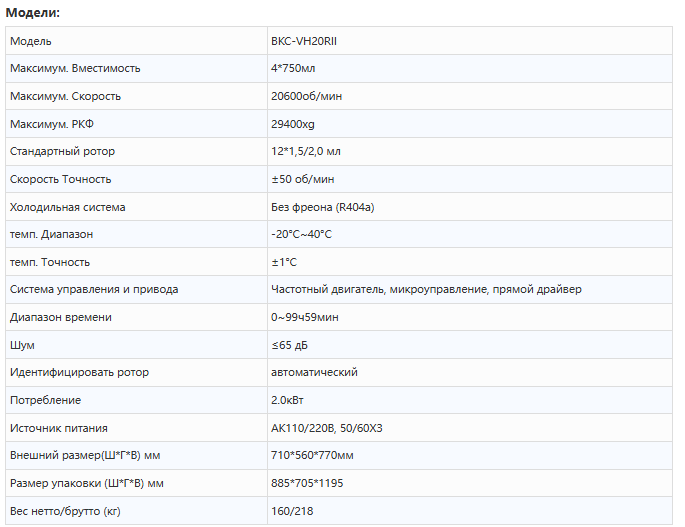Viewport: 685px width, 527px height.
Task: Select the "Без фреона (R404a)" value
Action: pyautogui.click(x=329, y=207)
